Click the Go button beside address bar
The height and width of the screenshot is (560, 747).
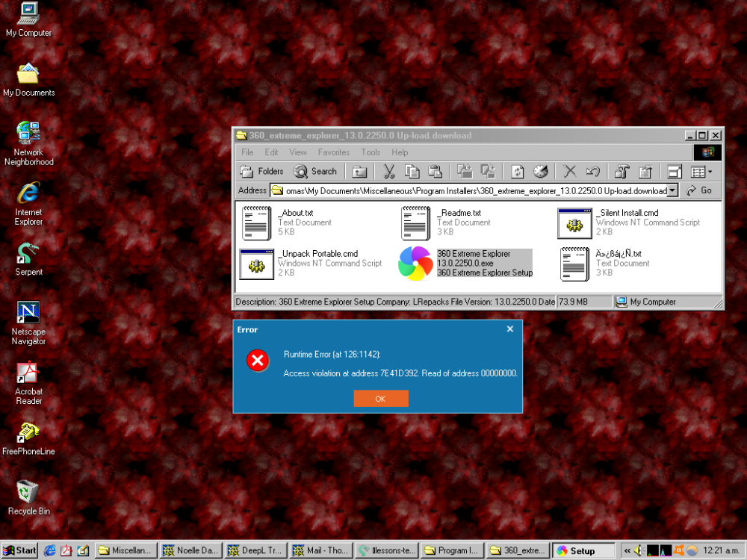click(x=700, y=190)
